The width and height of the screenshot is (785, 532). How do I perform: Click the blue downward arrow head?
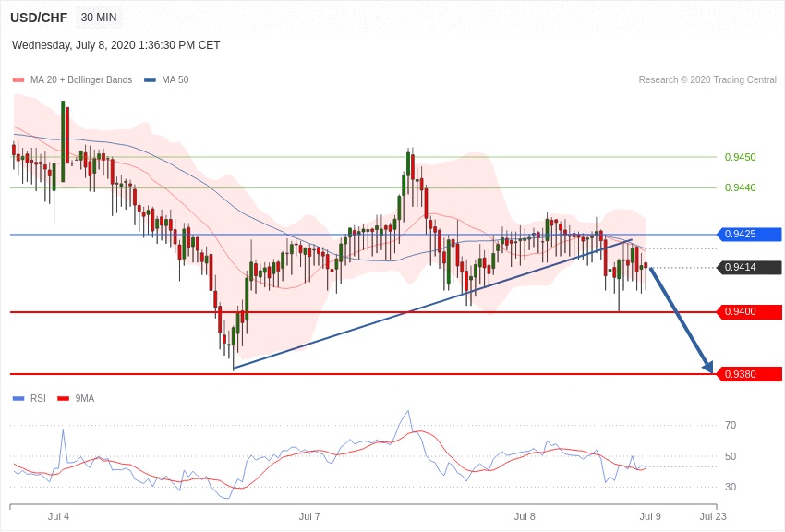point(707,367)
